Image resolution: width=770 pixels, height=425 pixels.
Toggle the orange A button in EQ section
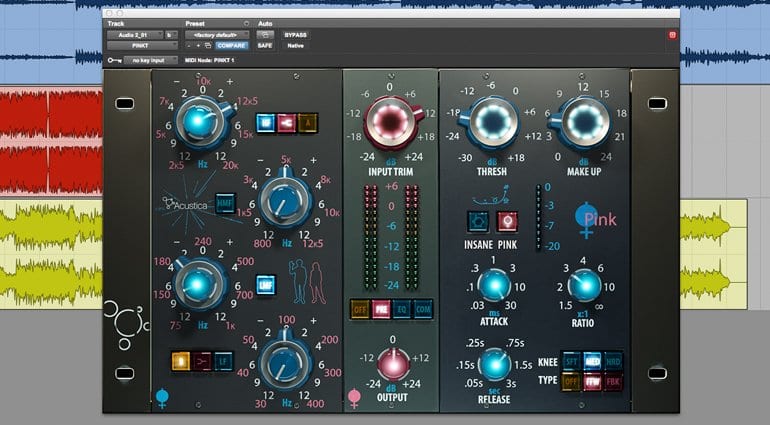(308, 123)
